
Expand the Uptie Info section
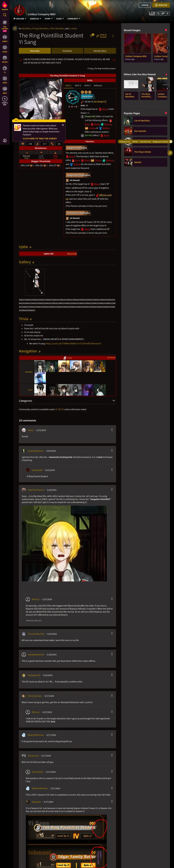72,254
